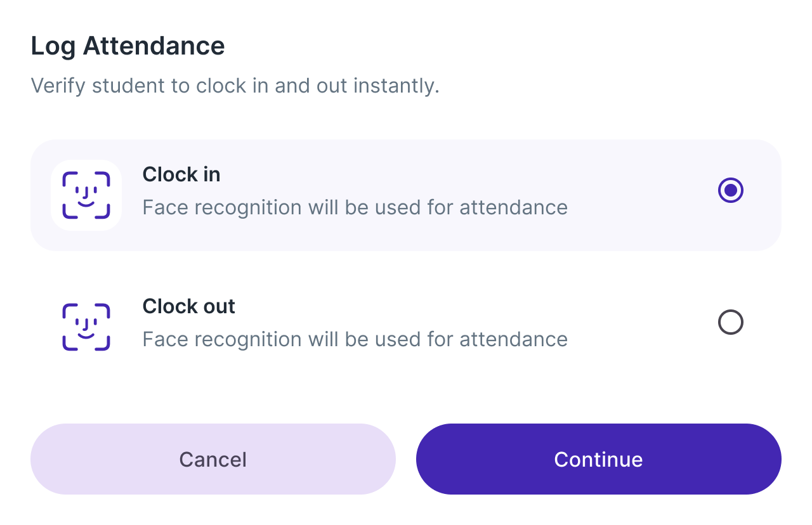Screen dimensions: 812x525
Task: Click the Cancel button
Action: (x=213, y=459)
